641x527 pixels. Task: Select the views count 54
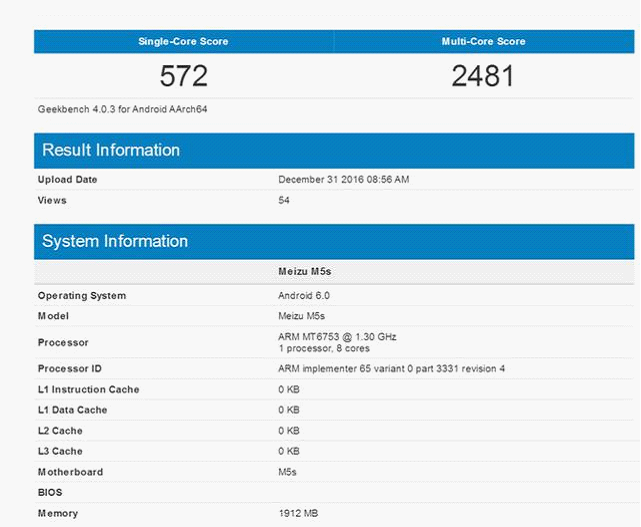point(284,200)
